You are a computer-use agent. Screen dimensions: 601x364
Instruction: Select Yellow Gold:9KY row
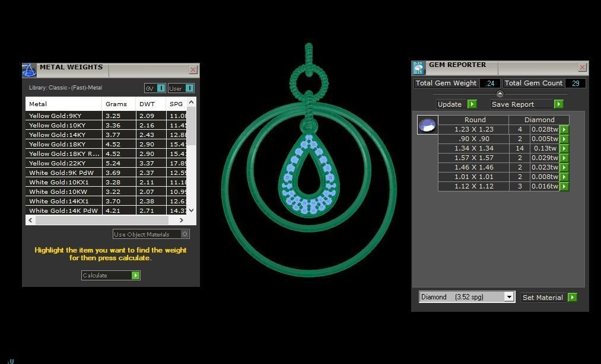click(x=106, y=116)
